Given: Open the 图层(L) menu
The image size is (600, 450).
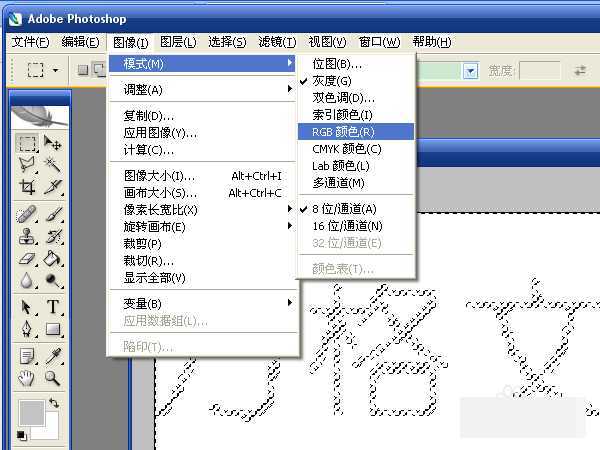Looking at the screenshot, I should tap(178, 42).
